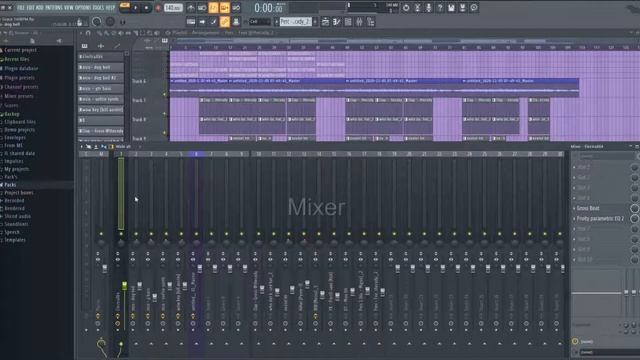Select the playlist draw pencil tool

pos(99,33)
